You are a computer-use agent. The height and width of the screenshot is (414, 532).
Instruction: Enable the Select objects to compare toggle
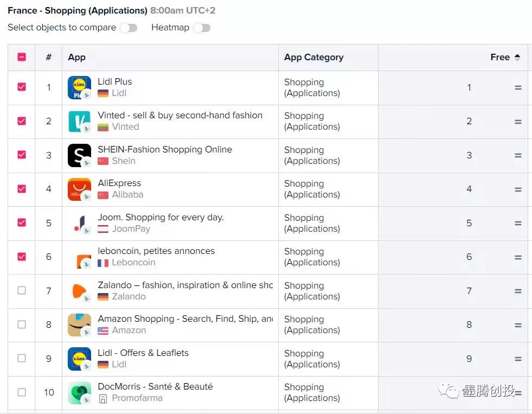(129, 28)
